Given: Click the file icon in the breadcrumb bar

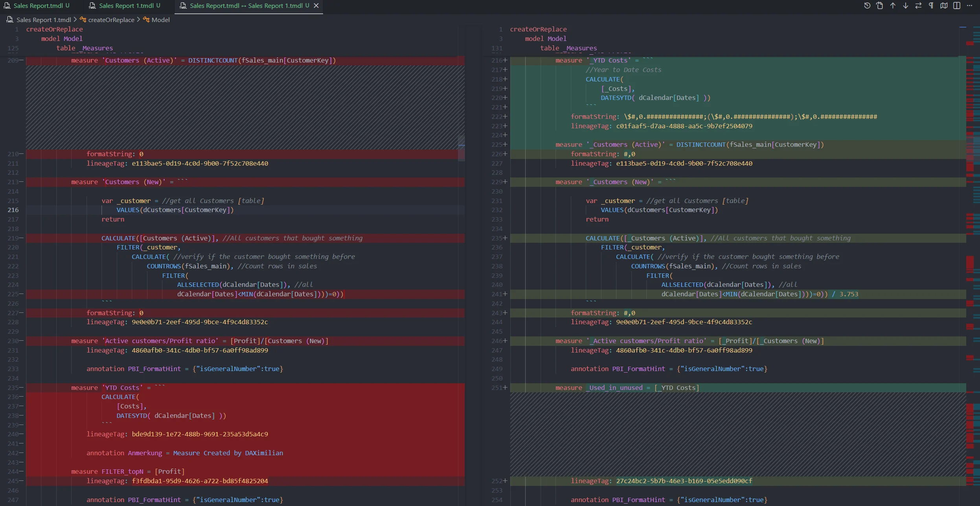Looking at the screenshot, I should tap(10, 20).
